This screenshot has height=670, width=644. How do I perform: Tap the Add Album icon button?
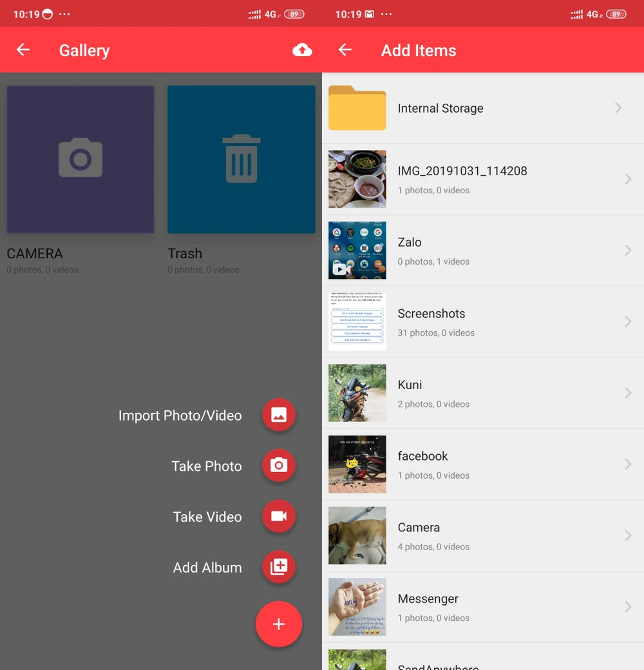[278, 567]
